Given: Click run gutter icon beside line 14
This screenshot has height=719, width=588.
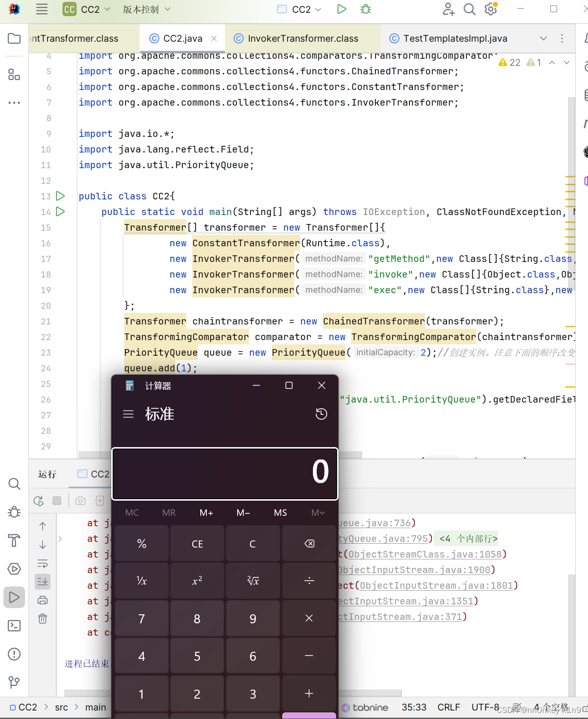Looking at the screenshot, I should coord(60,211).
